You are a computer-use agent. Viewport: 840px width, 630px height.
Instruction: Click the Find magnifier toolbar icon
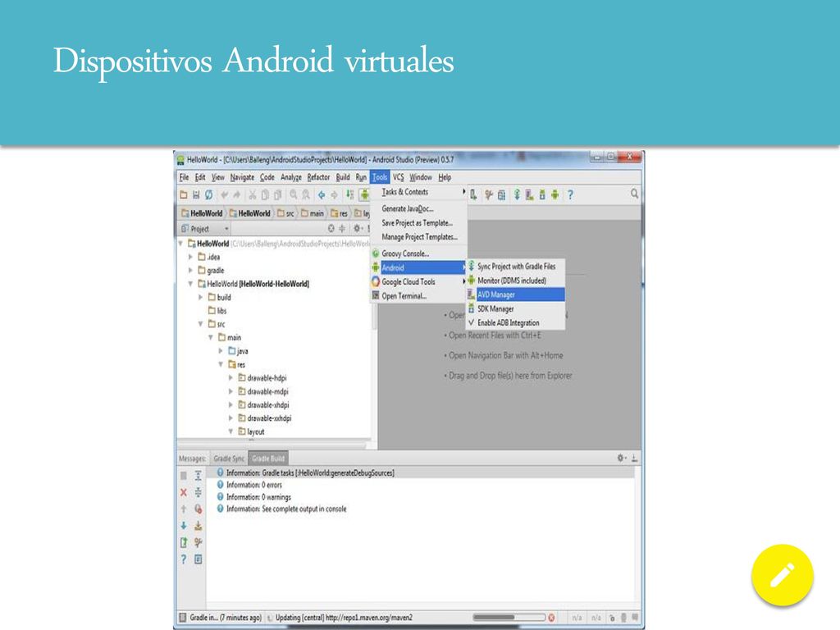pos(294,195)
